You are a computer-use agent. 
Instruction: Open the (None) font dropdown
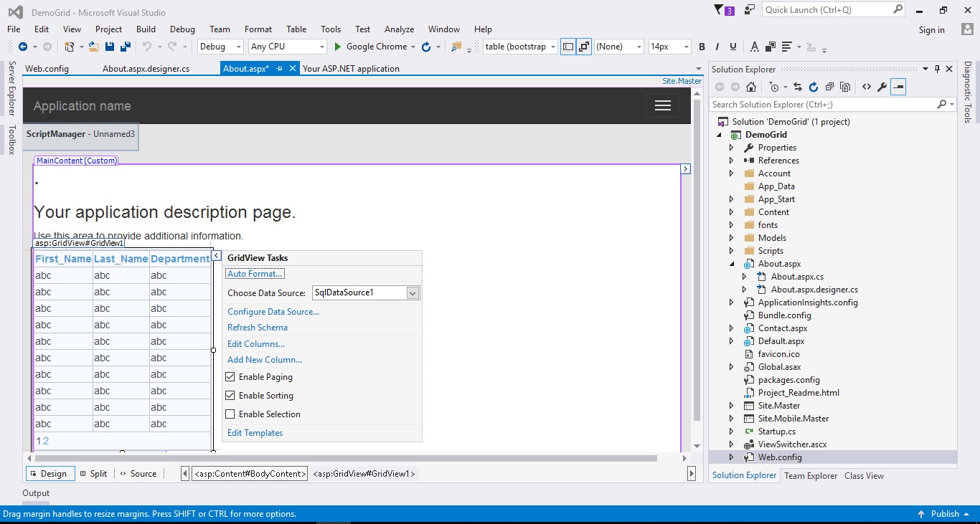coord(618,47)
